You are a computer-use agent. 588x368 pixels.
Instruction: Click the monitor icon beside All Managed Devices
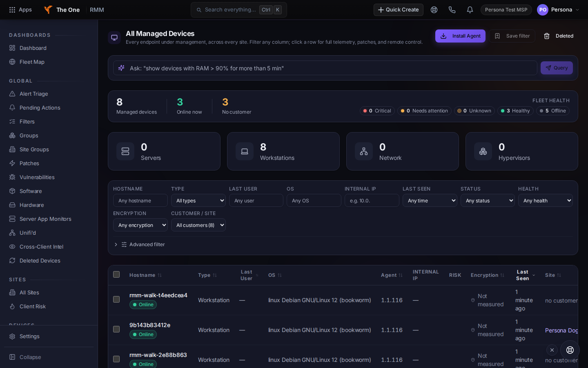[x=114, y=38]
